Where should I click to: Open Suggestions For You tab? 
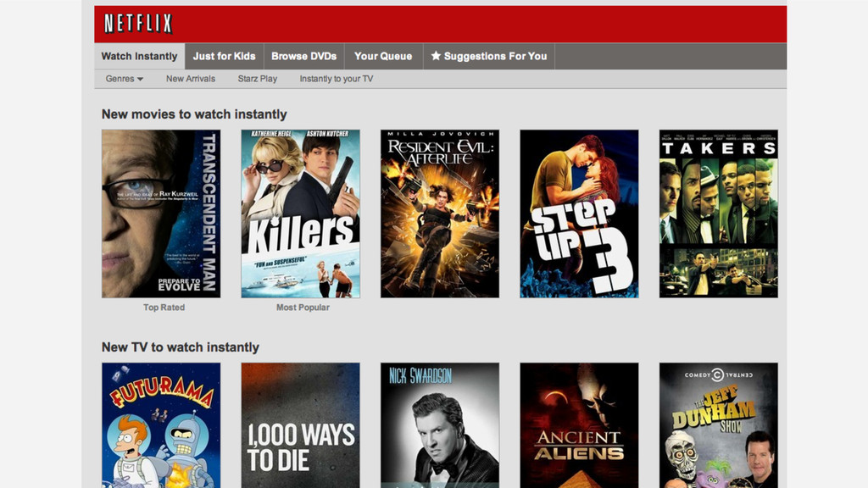click(489, 57)
